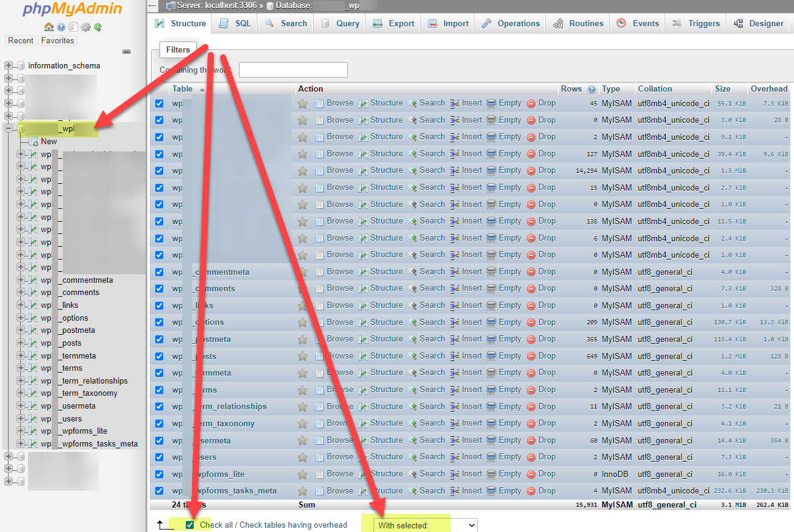Expand _users table in navigation tree
Image resolution: width=794 pixels, height=532 pixels.
click(x=21, y=419)
